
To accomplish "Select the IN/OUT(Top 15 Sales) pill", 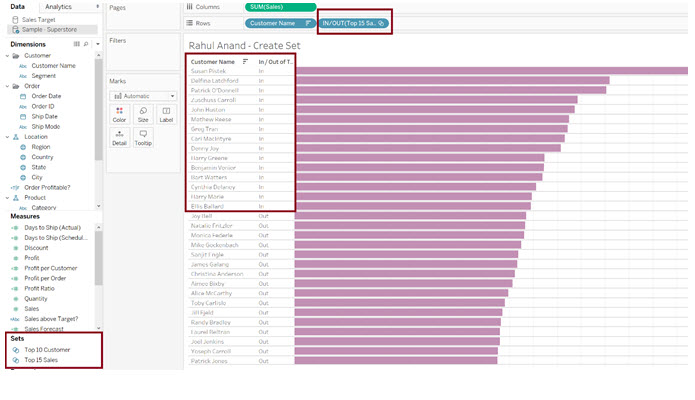I will [x=354, y=23].
